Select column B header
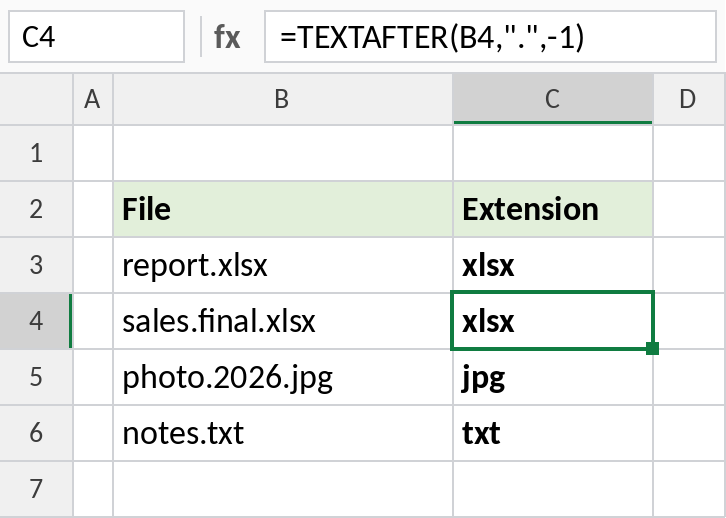 tap(282, 99)
